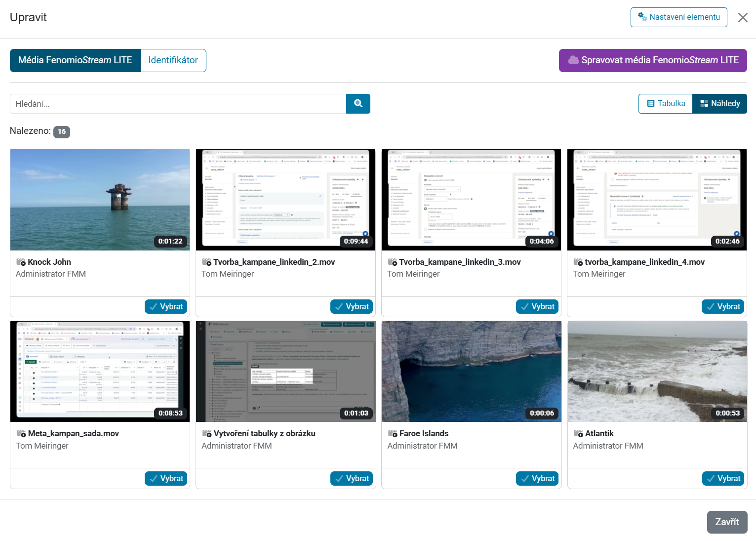Open Spravovat média FenomioStream LITE
Image resolution: width=756 pixels, height=541 pixels.
(x=653, y=60)
